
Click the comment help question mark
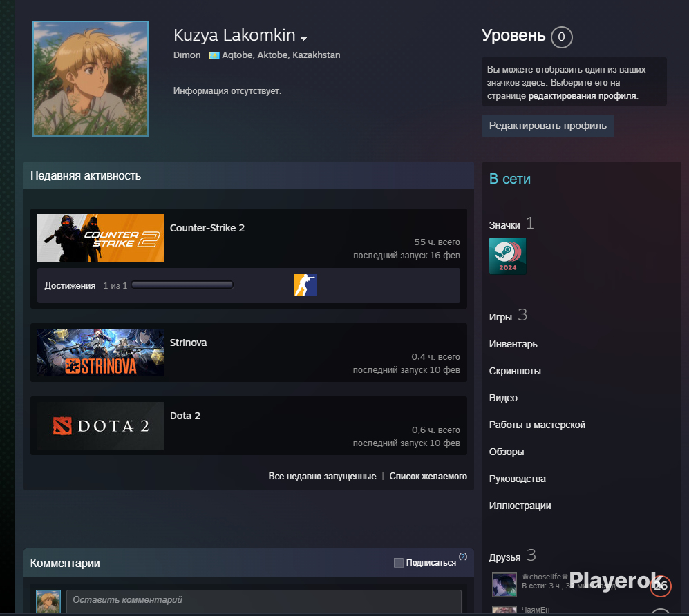click(463, 557)
